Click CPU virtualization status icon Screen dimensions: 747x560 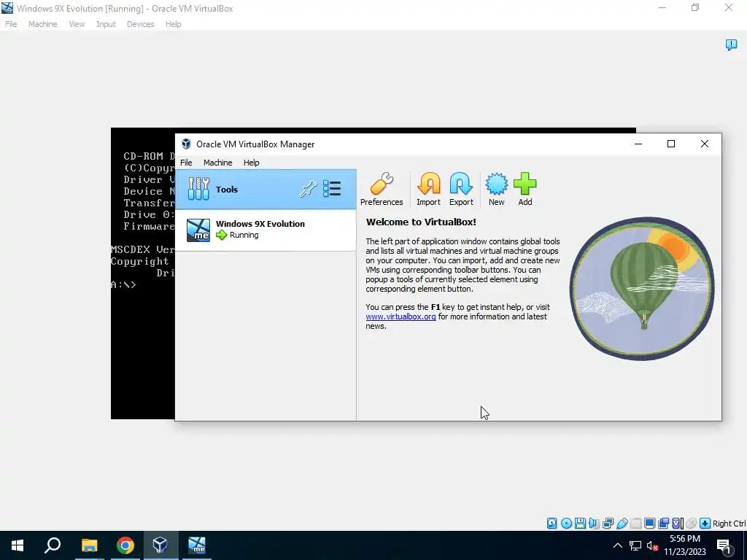tap(678, 524)
